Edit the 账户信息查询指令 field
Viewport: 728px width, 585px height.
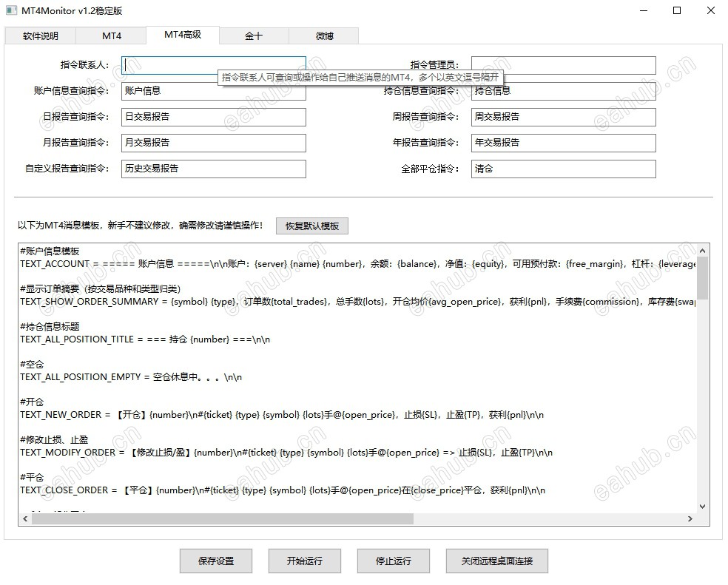214,91
